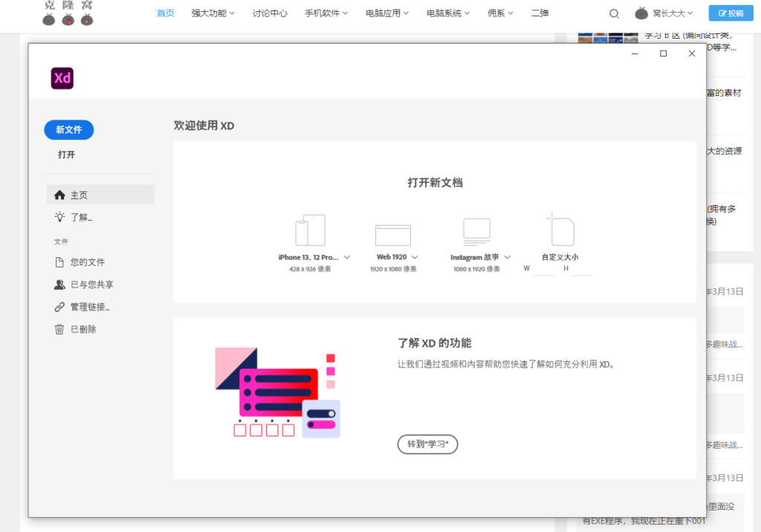Select the Instagram 故事 artboard preset icon

476,232
